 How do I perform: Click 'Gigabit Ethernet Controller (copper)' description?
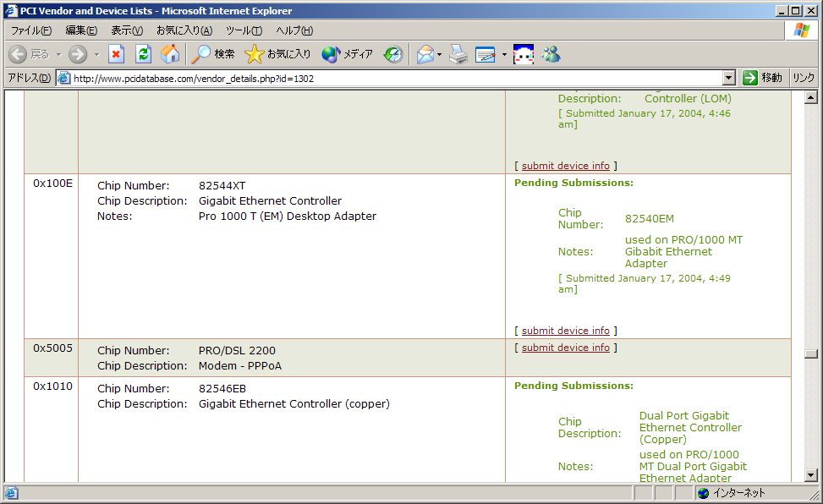click(294, 404)
